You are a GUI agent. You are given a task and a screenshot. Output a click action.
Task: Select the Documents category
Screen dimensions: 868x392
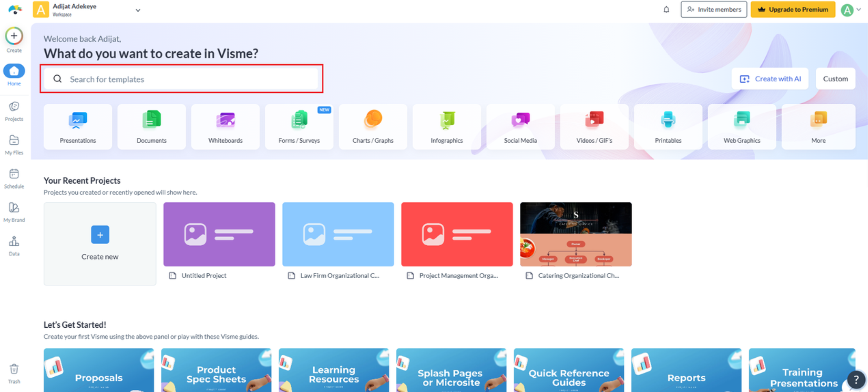click(x=151, y=127)
